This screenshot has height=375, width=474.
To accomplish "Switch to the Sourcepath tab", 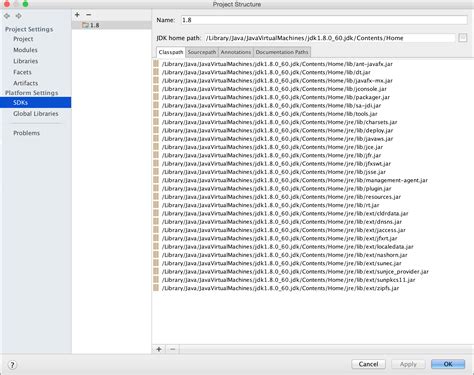I will [202, 52].
